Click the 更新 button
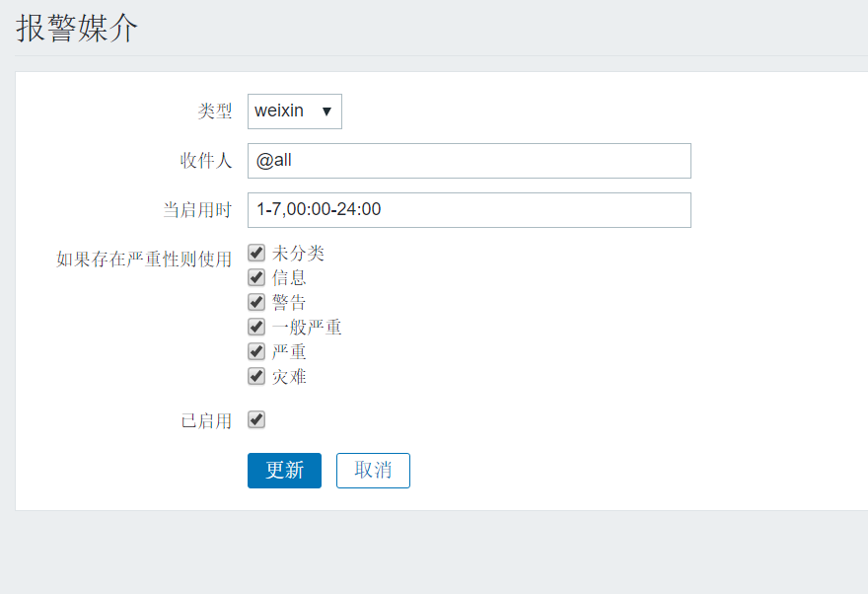This screenshot has width=868, height=594. [284, 471]
